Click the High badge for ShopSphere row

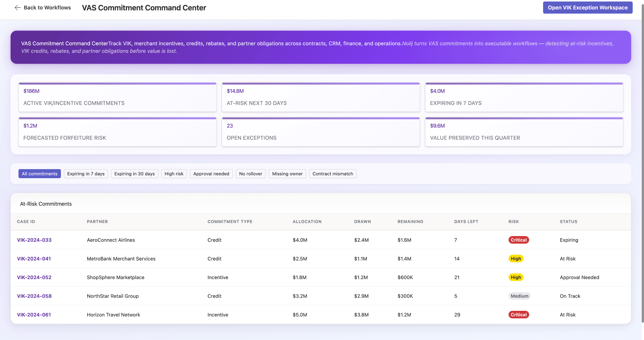(516, 277)
